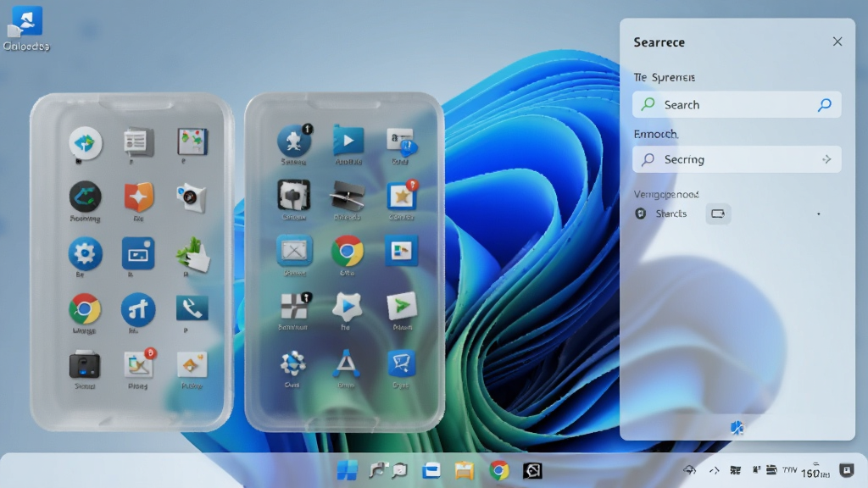Open the Windows Start menu

(x=348, y=470)
